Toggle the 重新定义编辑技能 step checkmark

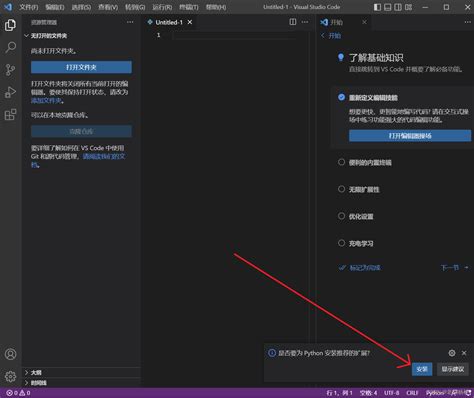click(341, 97)
